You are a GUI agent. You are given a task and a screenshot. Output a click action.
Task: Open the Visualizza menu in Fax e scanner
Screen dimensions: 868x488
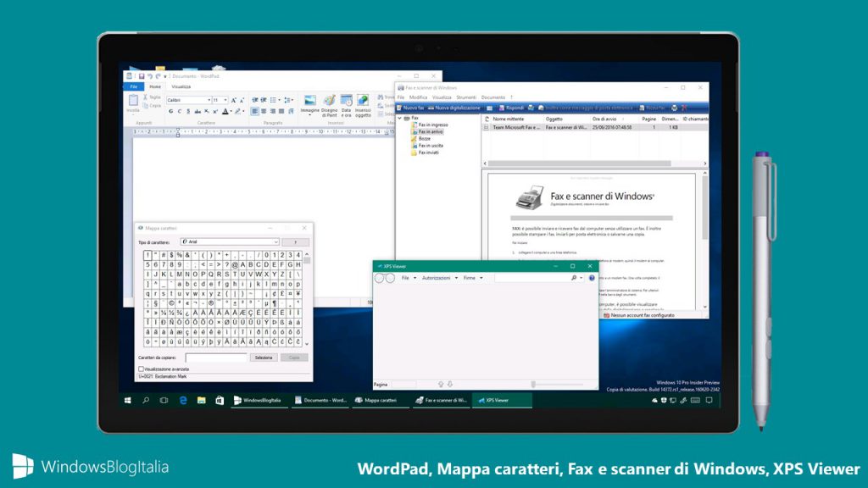point(442,97)
